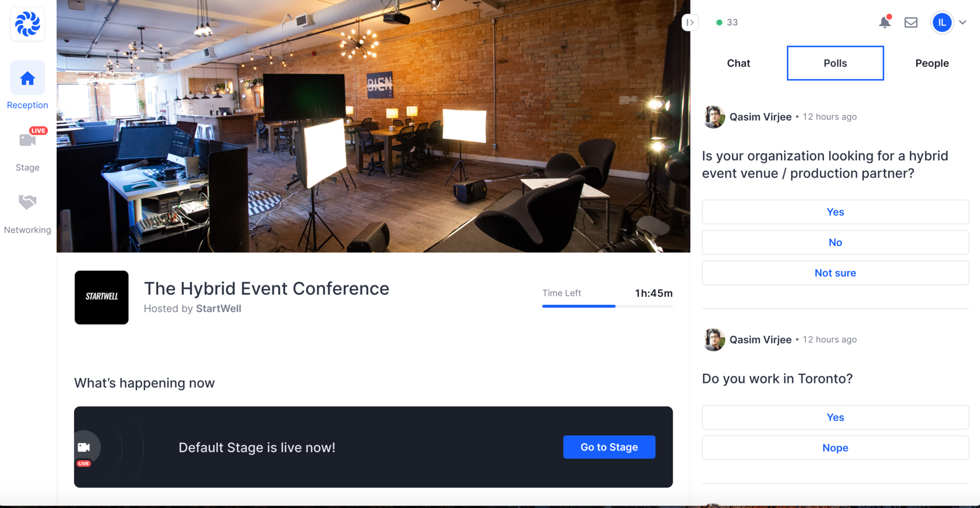Viewport: 980px width, 508px height.
Task: Expand the profile menu chevron
Action: 963,22
